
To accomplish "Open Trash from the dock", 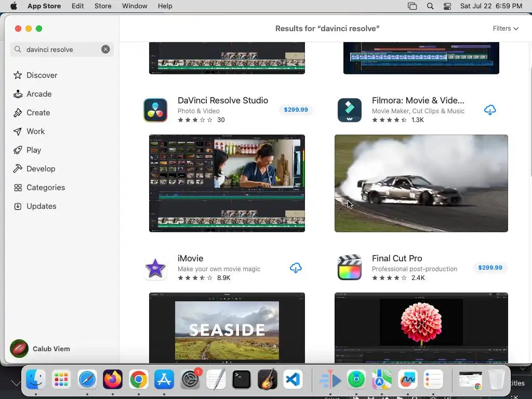I will click(x=496, y=379).
